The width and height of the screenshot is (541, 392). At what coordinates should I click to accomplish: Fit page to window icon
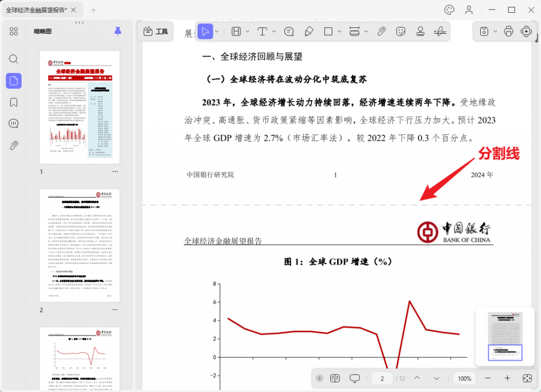(x=527, y=378)
